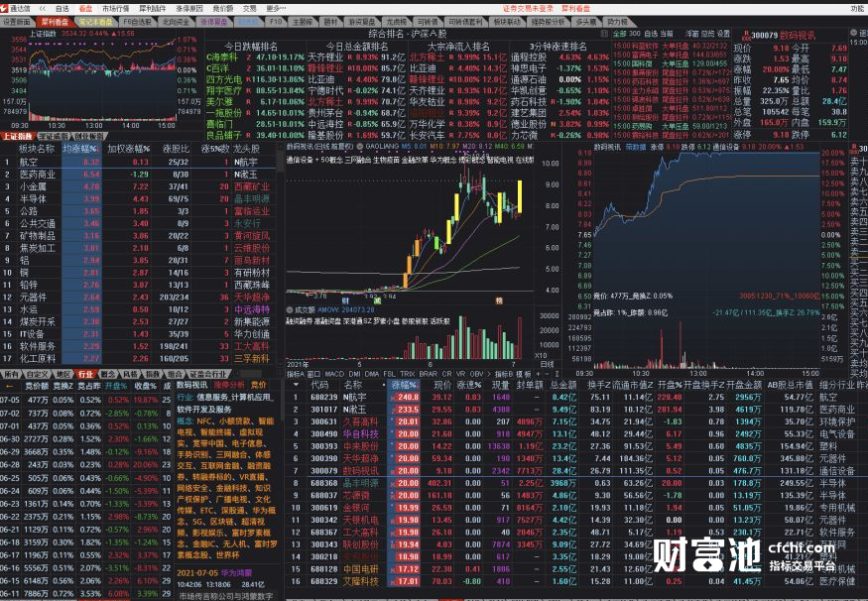Show the OBV indicator
The image size is (868, 601).
click(476, 374)
